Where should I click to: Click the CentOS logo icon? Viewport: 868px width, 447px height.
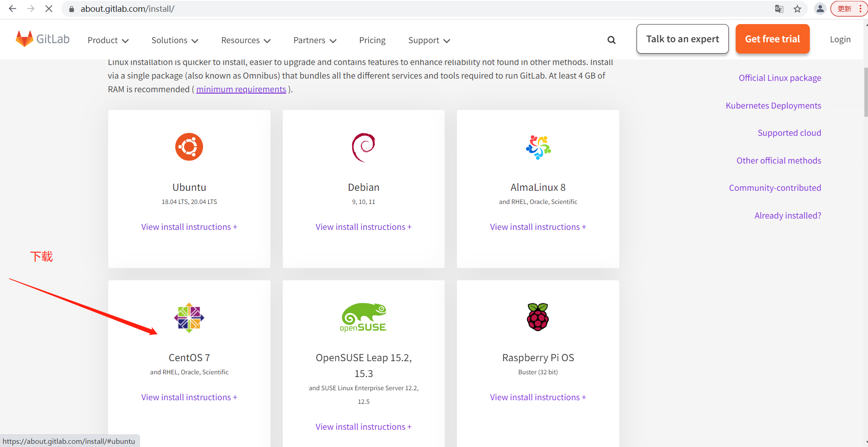pos(189,318)
